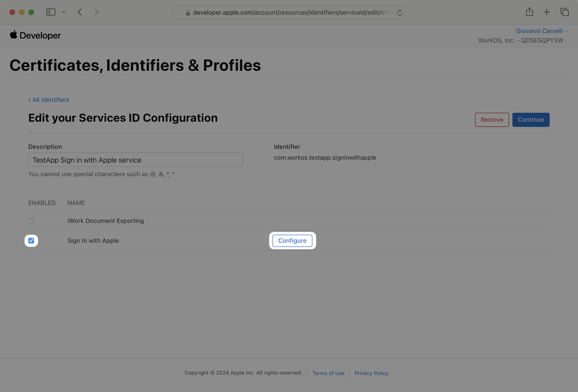The height and width of the screenshot is (392, 578).
Task: Click the browser back navigation arrow
Action: tap(79, 12)
